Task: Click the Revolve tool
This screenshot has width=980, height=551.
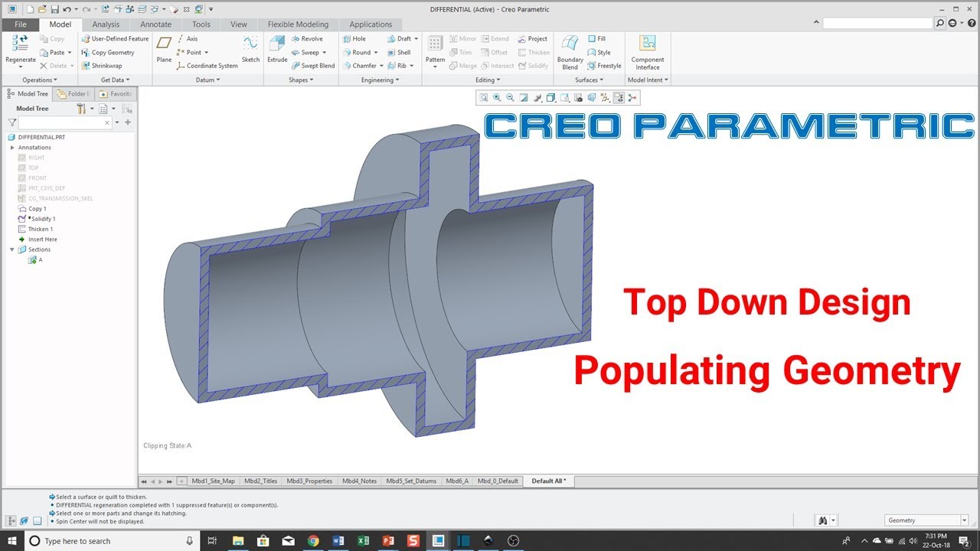Action: tap(307, 39)
